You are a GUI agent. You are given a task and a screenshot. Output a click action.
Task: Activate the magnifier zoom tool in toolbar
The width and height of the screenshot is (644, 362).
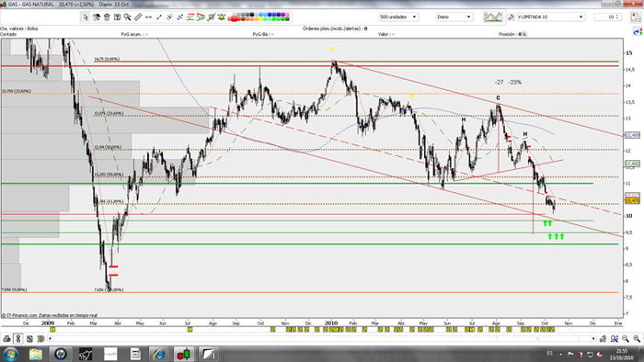click(127, 17)
